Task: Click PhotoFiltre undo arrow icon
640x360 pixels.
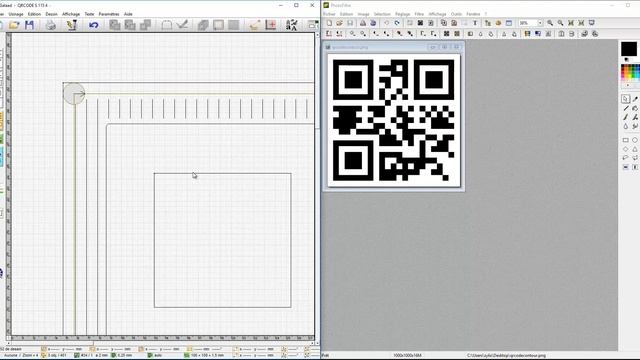Action: pos(387,23)
